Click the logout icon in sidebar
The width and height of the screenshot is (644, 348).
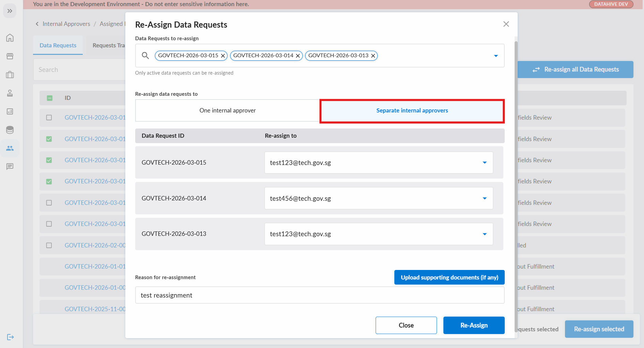10,337
